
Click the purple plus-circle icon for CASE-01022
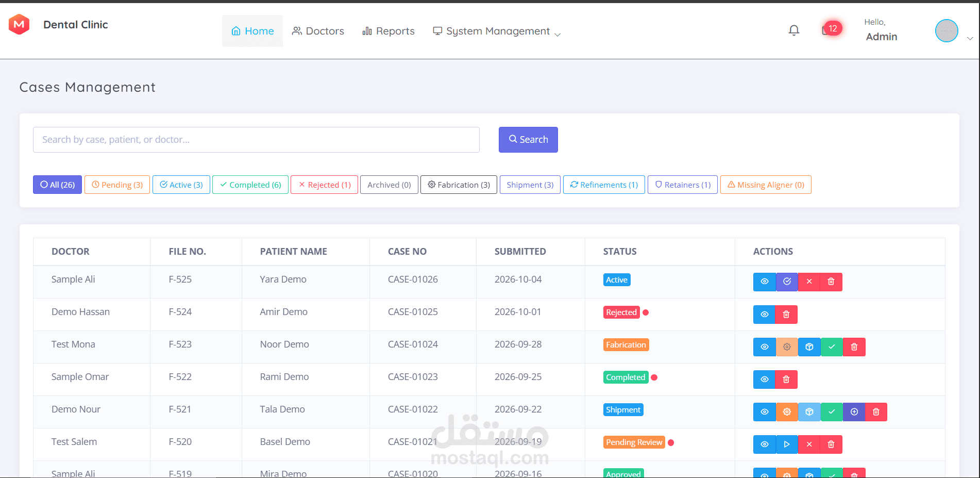(x=854, y=411)
